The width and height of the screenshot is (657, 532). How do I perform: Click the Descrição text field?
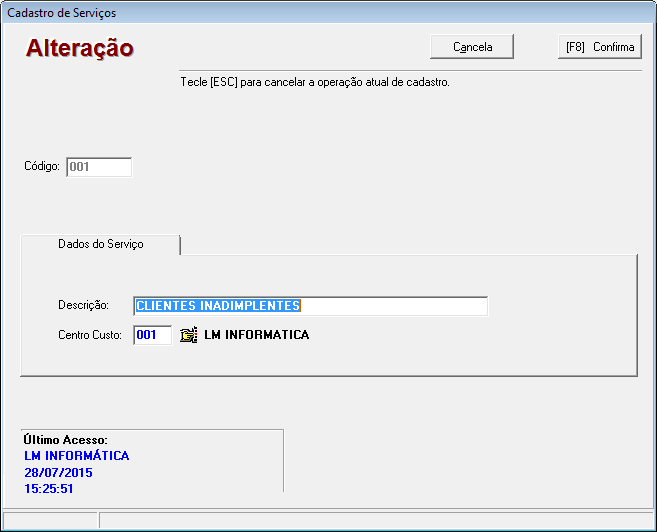click(310, 306)
